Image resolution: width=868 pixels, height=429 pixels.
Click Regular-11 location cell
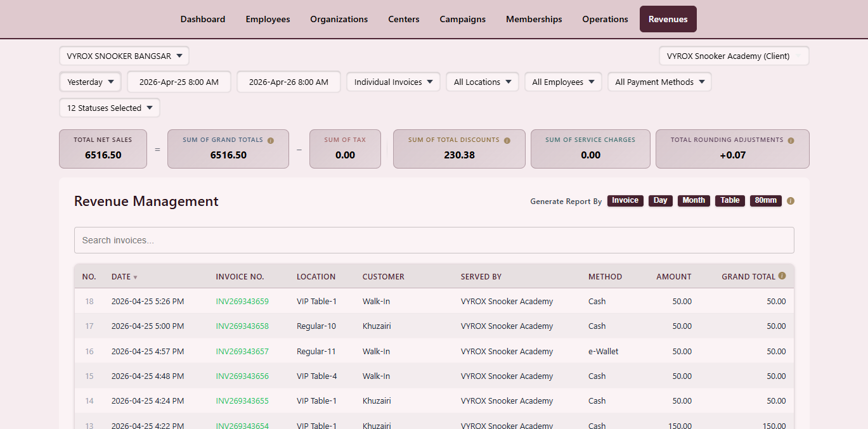[316, 352]
